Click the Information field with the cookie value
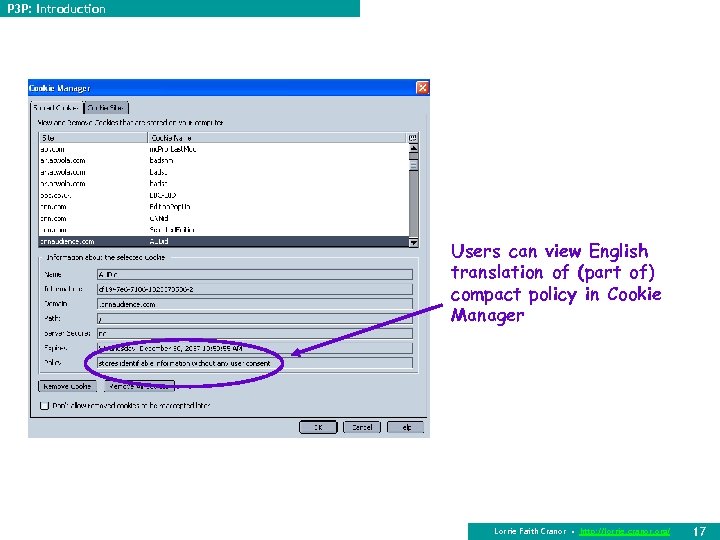Image resolution: width=720 pixels, height=540 pixels. tap(255, 289)
